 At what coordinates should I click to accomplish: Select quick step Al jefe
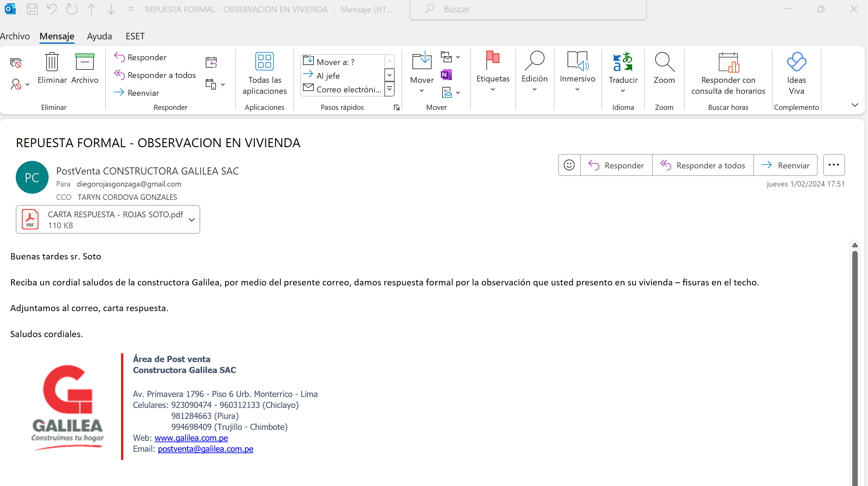click(x=342, y=76)
